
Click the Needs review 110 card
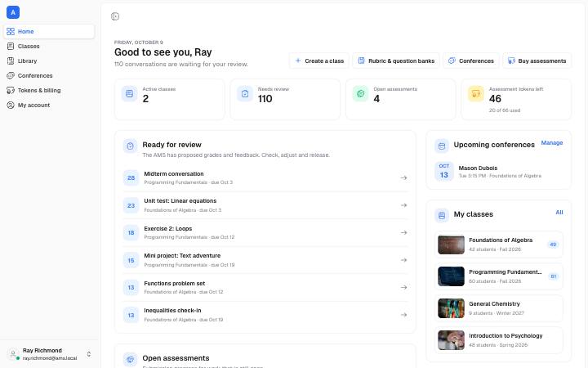coord(285,100)
